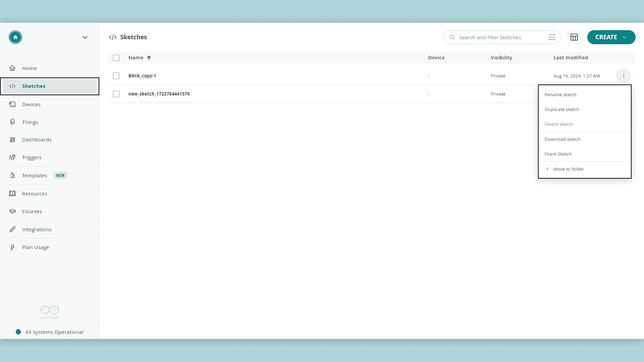Screen dimensions: 644x362
Task: Tick the select-all checkbox in header
Action: click(x=116, y=58)
